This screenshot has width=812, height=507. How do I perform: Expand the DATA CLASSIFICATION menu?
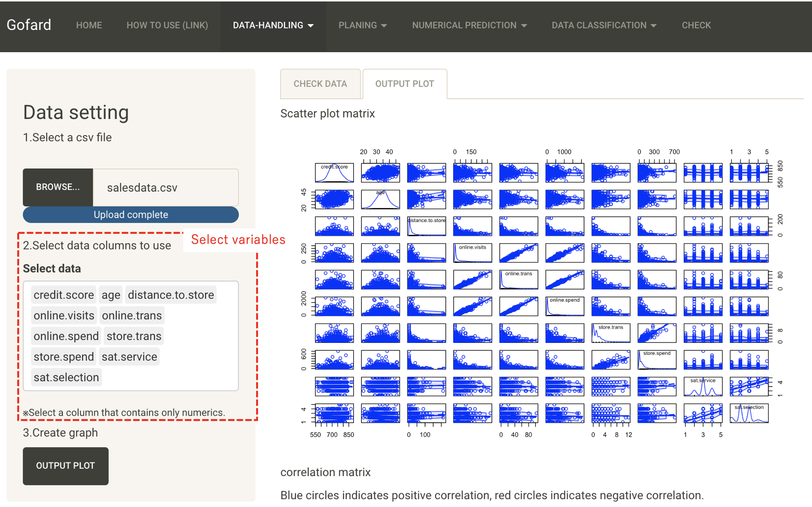604,25
